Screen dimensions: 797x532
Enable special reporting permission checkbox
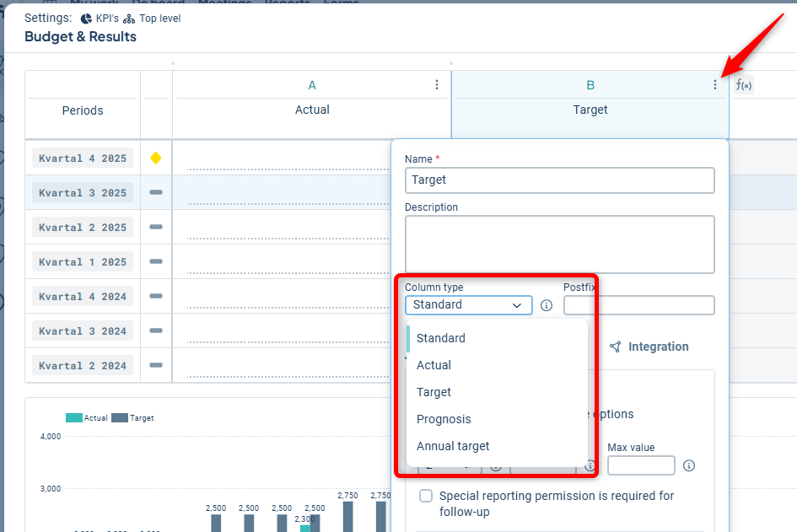tap(427, 496)
